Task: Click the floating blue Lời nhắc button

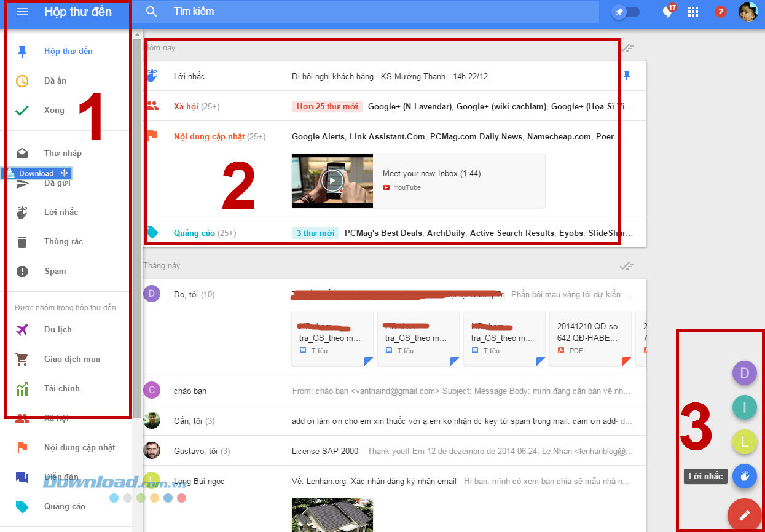Action: pos(744,476)
